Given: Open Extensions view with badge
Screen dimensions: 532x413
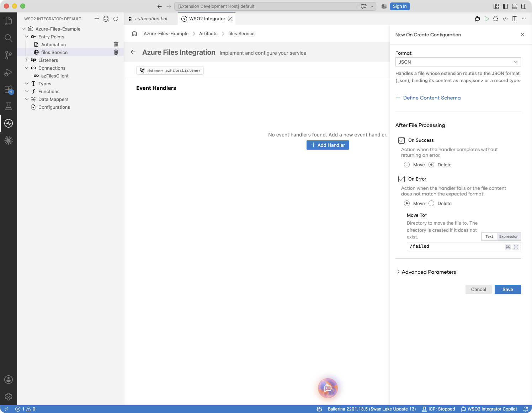Looking at the screenshot, I should [9, 89].
